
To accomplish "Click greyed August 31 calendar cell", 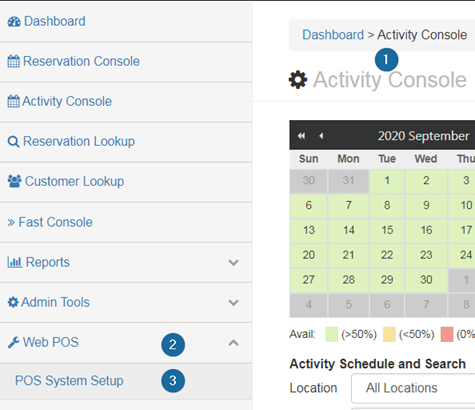I will pos(349,181).
